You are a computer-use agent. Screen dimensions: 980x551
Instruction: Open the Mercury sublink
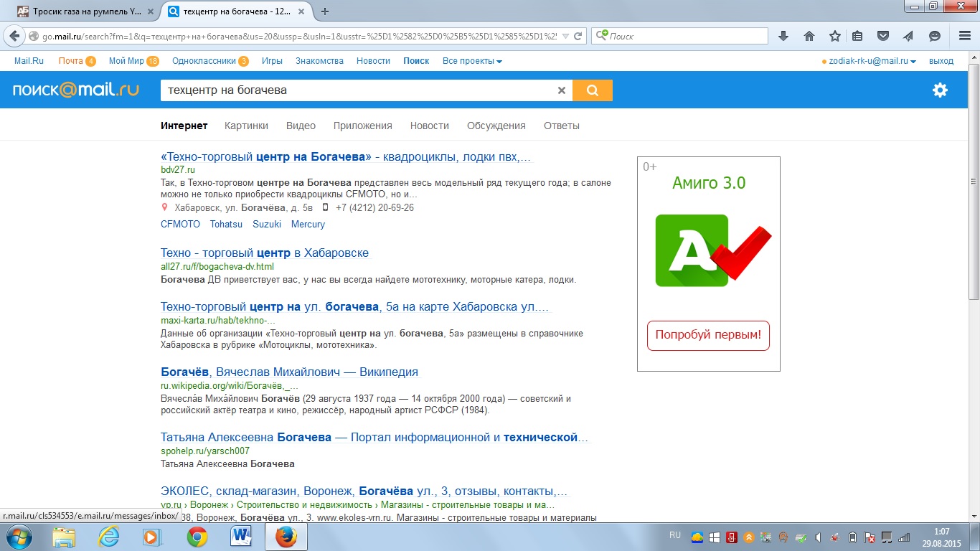point(308,225)
